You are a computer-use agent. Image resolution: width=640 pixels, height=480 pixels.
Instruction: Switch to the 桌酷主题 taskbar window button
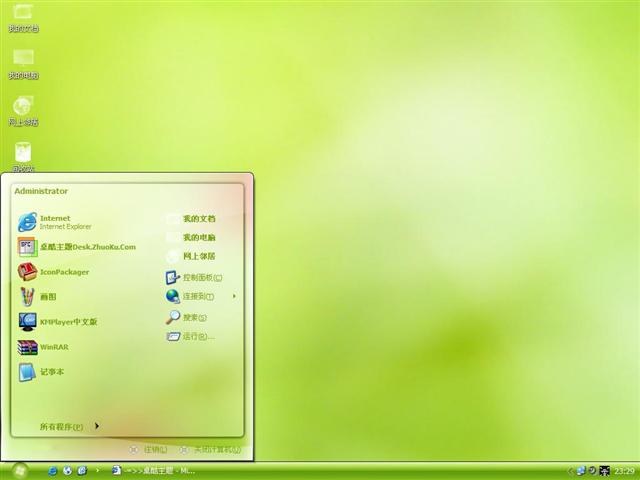153,471
